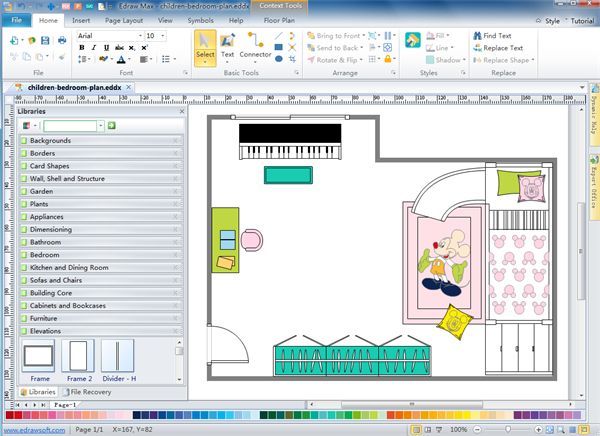Select the Connector tool
600x436 pixels.
(x=255, y=47)
